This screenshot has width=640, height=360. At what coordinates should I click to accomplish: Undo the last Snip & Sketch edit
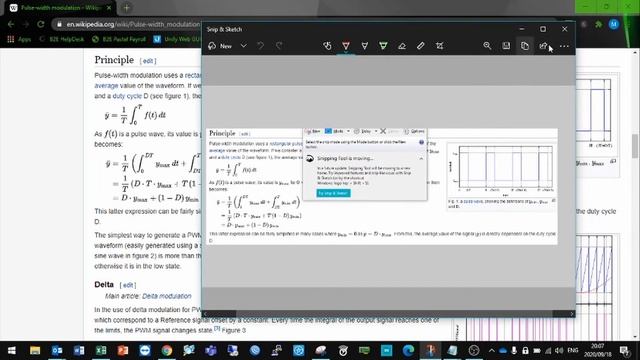(x=260, y=46)
